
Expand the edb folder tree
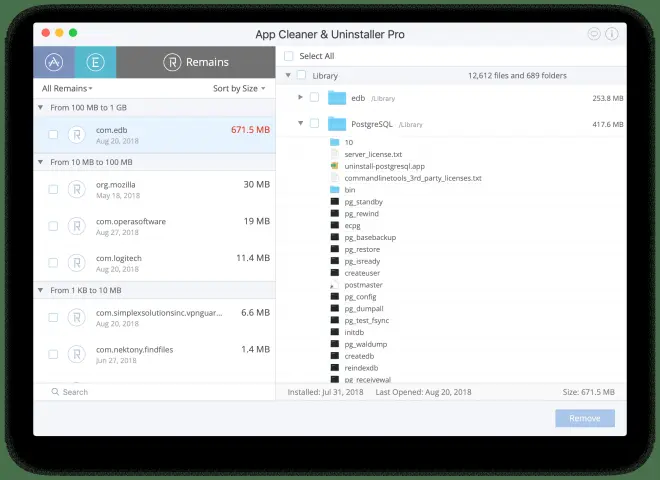(x=300, y=98)
